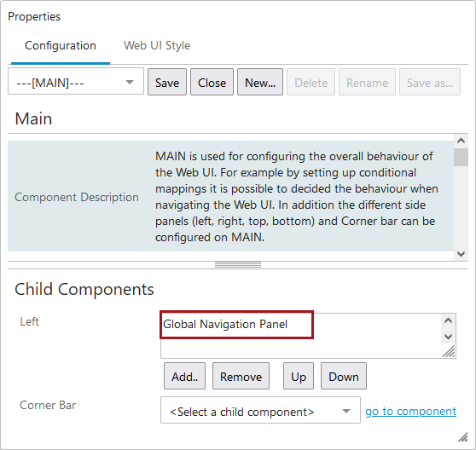Viewport: 476px width, 450px height.
Task: Create a configuration with New... button
Action: pyautogui.click(x=260, y=82)
